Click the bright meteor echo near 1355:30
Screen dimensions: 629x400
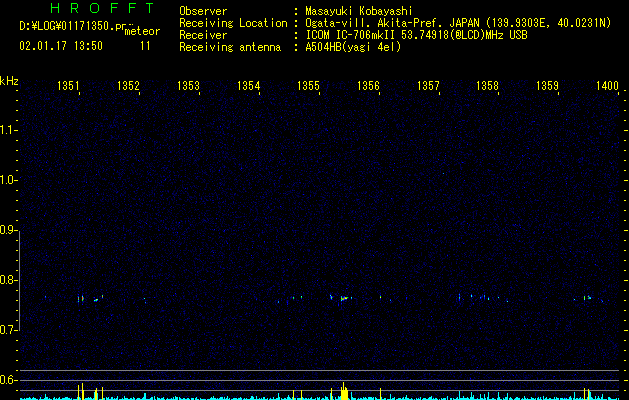pyautogui.click(x=344, y=298)
